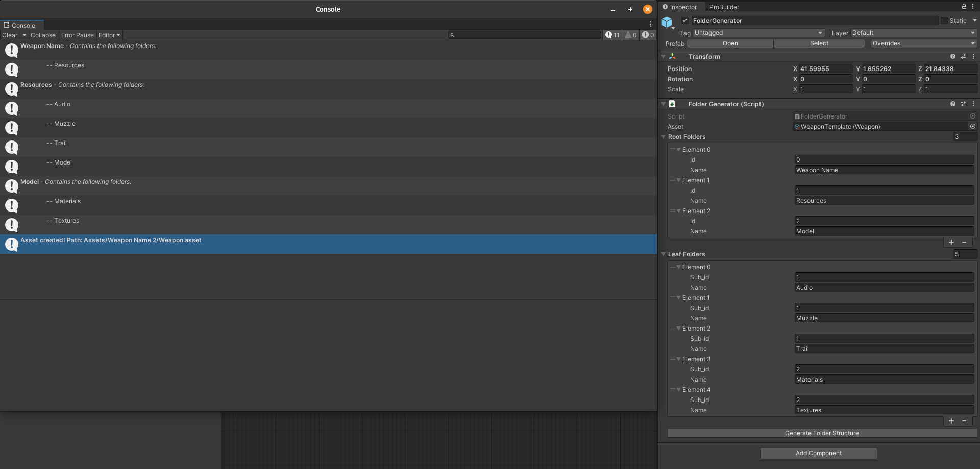Open the Editor dropdown in Console toolbar

click(109, 35)
